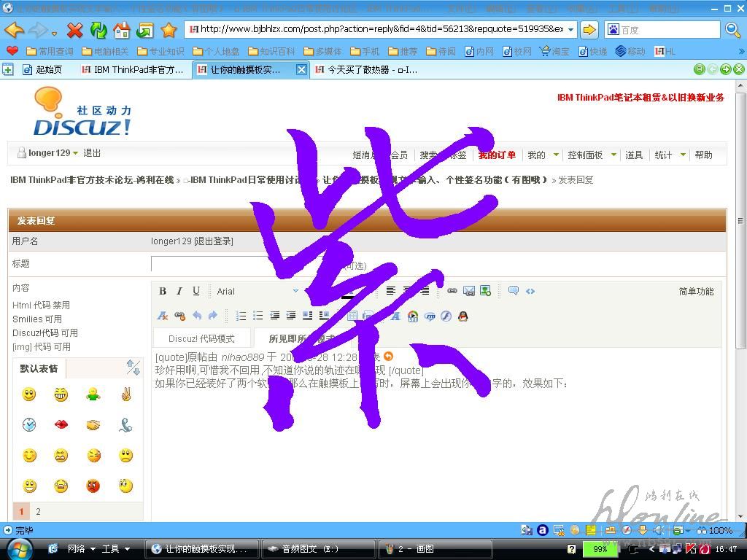The height and width of the screenshot is (560, 747).
Task: Go to the browser Home icon
Action: click(122, 30)
